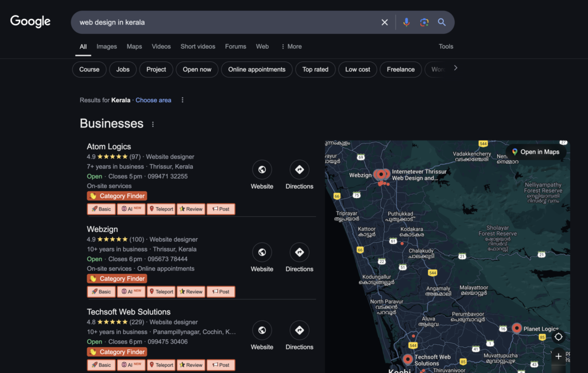Click Teleport under Atom Logics
Image resolution: width=588 pixels, height=373 pixels.
(x=161, y=209)
